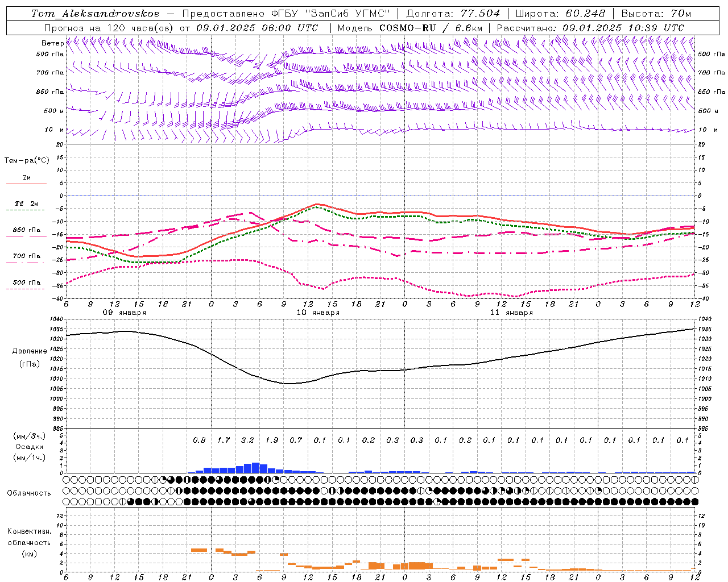This screenshot has width=728, height=582.
Task: Click the station name Tom_Aleksandrovskoe in header
Action: click(96, 14)
